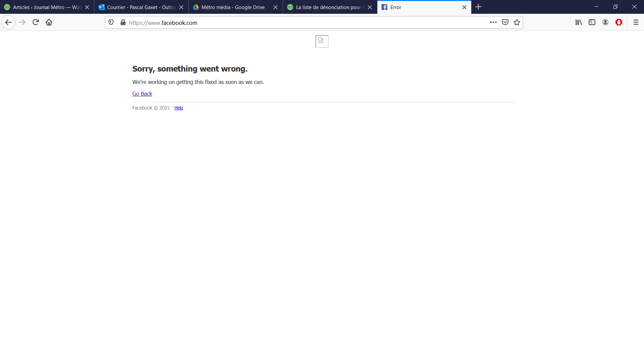
Task: Close the Google Drive tab
Action: tap(275, 7)
